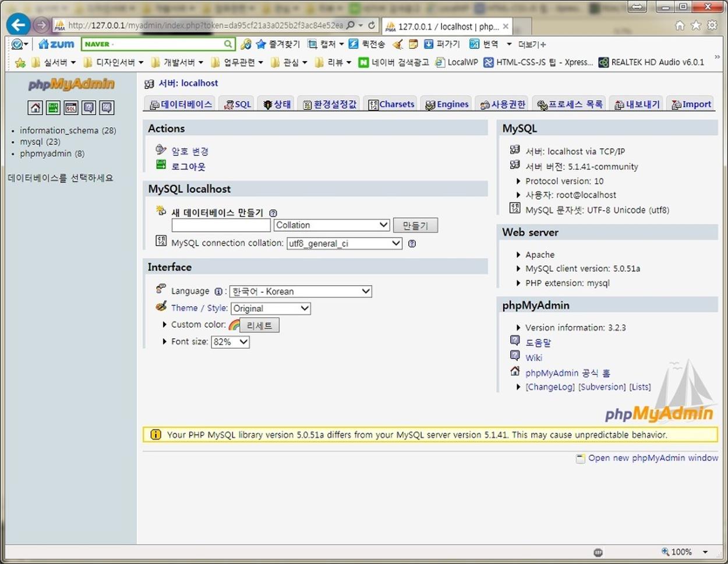Viewport: 728px width, 564px height.
Task: Go to phpMyAdmin home via sidebar house icon
Action: [36, 108]
